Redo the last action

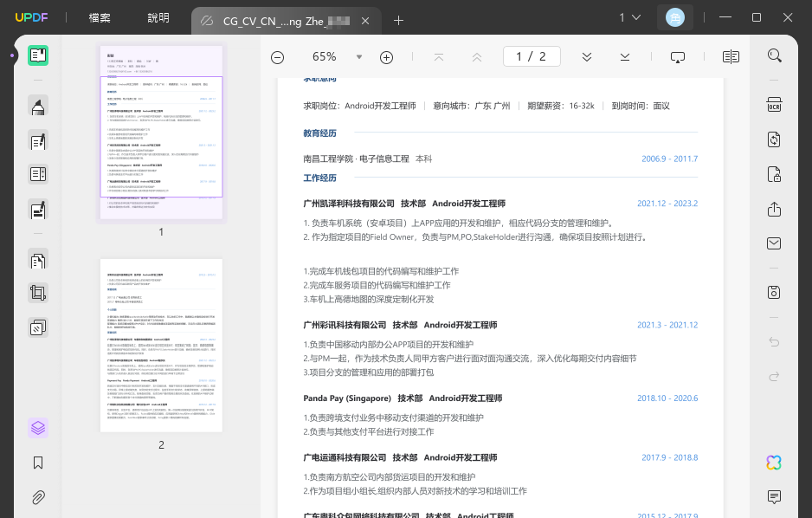774,377
